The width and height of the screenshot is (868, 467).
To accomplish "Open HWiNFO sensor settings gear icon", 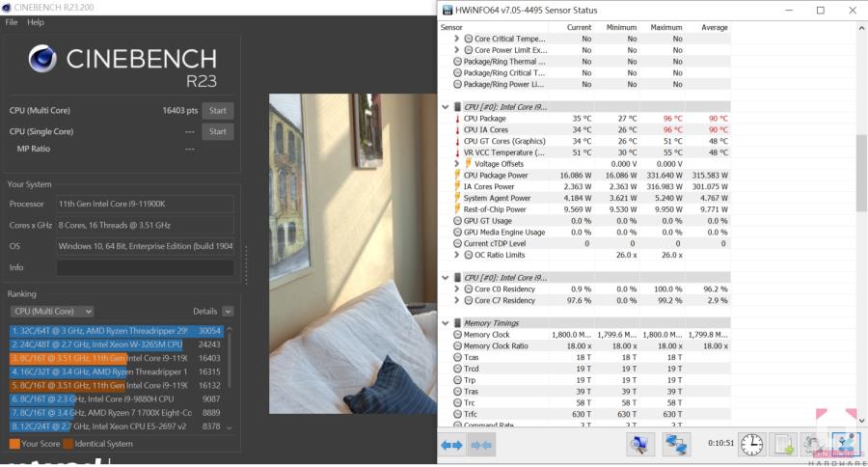I will click(814, 444).
